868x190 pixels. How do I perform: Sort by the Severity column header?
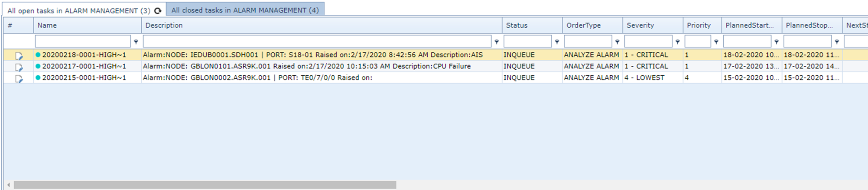(x=640, y=25)
